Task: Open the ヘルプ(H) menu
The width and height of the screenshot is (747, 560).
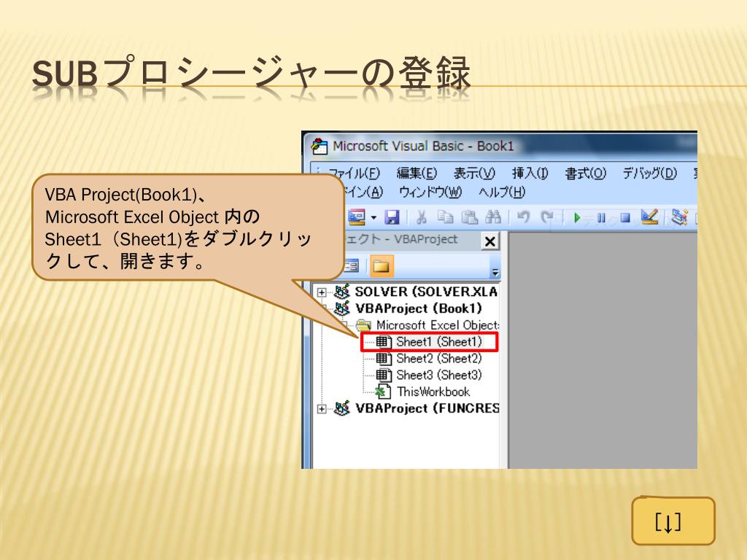Action: click(502, 192)
